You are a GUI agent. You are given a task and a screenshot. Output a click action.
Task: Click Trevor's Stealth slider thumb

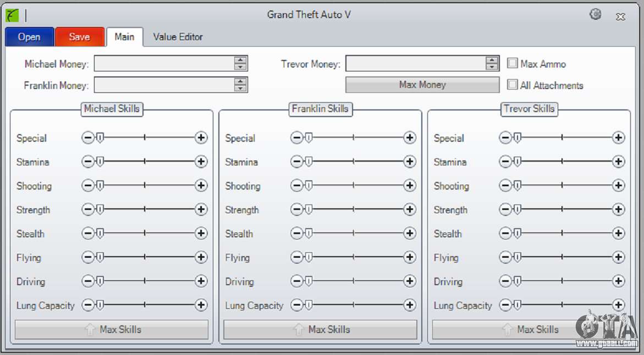click(x=517, y=234)
